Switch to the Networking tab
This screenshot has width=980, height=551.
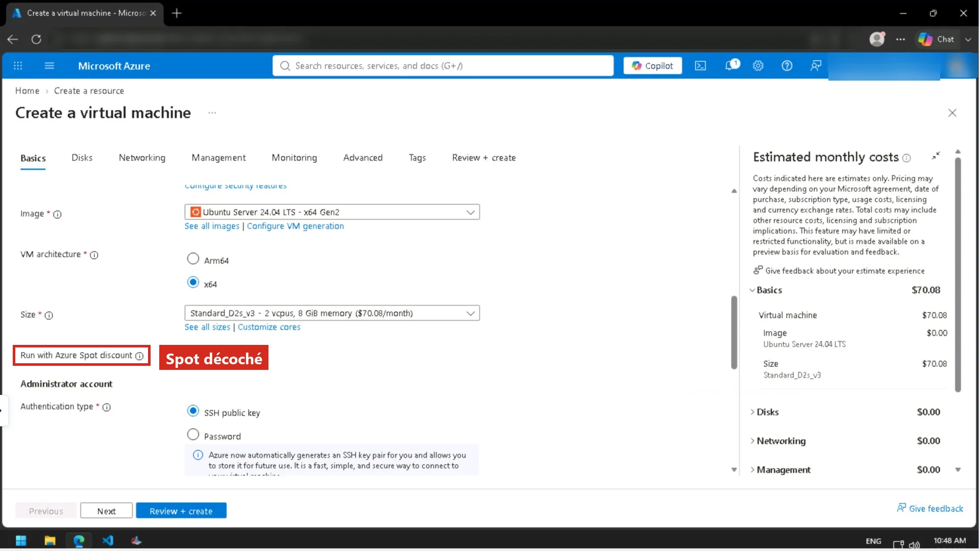[x=142, y=158]
